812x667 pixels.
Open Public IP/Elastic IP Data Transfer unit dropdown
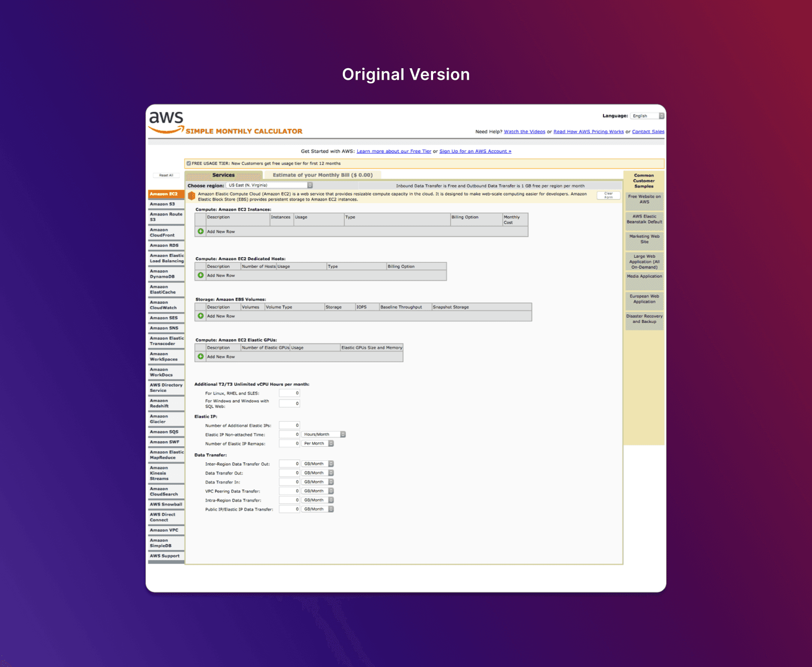pyautogui.click(x=318, y=509)
